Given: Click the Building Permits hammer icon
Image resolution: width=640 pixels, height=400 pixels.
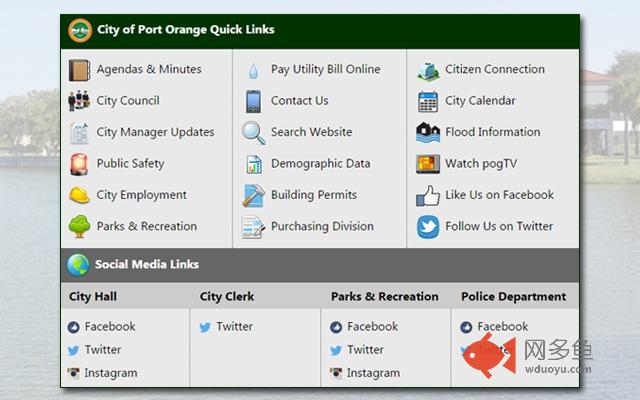Looking at the screenshot, I should [253, 196].
